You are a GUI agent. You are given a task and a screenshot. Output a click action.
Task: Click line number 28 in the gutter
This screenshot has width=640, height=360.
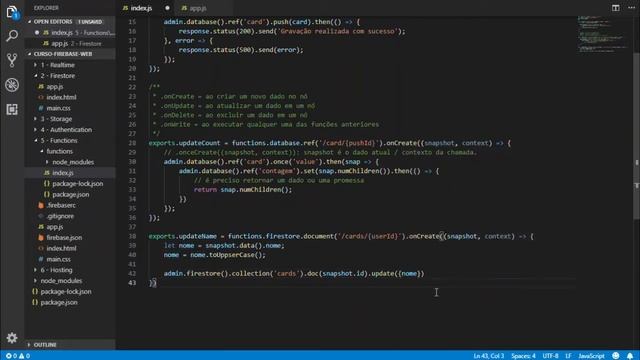132,143
